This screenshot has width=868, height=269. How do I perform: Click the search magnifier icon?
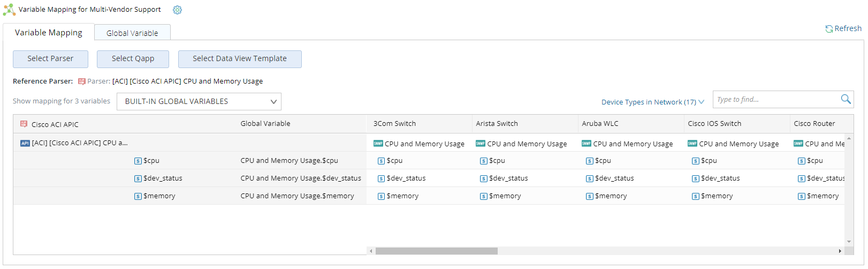click(x=846, y=99)
